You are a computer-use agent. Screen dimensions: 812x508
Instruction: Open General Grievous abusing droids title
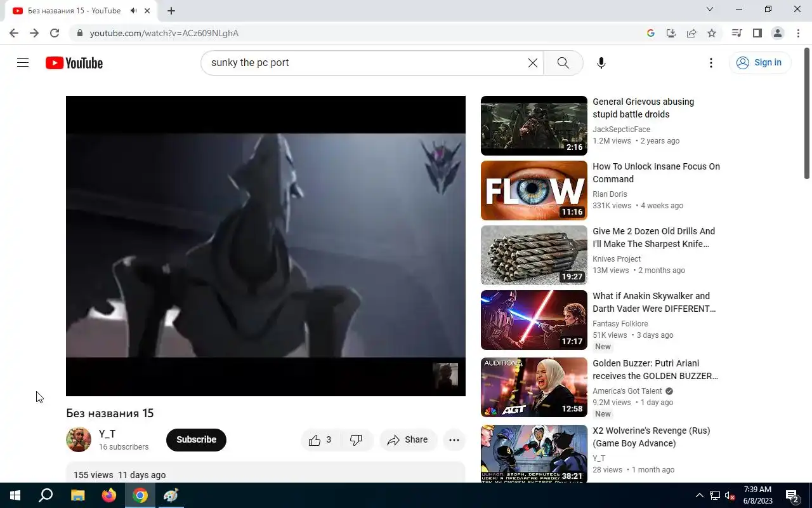pyautogui.click(x=643, y=108)
